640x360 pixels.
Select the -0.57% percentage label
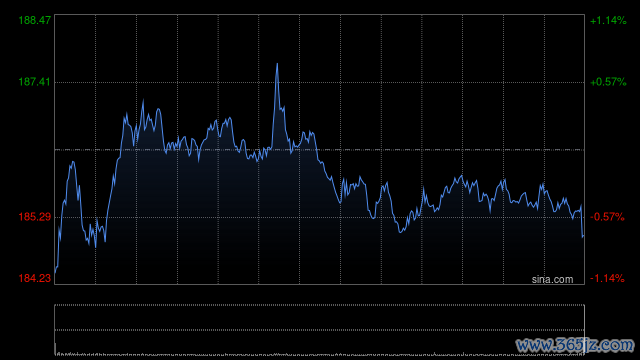pos(607,217)
